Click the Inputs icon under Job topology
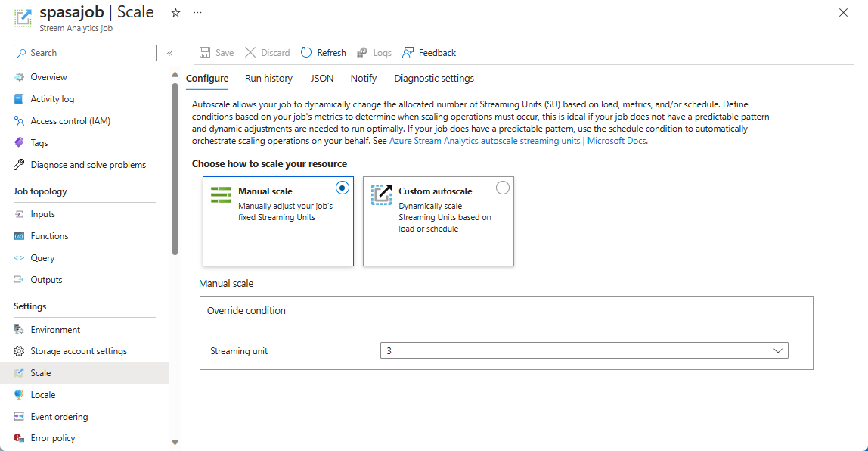This screenshot has width=868, height=451. pos(19,214)
